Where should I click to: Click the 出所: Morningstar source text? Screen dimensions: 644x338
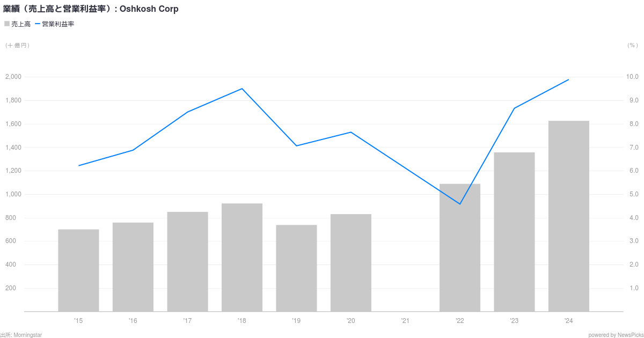(x=21, y=335)
